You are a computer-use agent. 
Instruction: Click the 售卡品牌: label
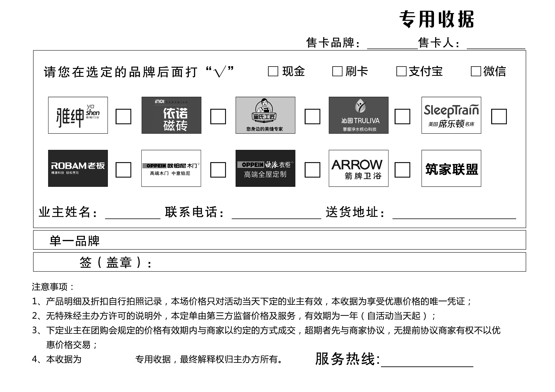333,43
